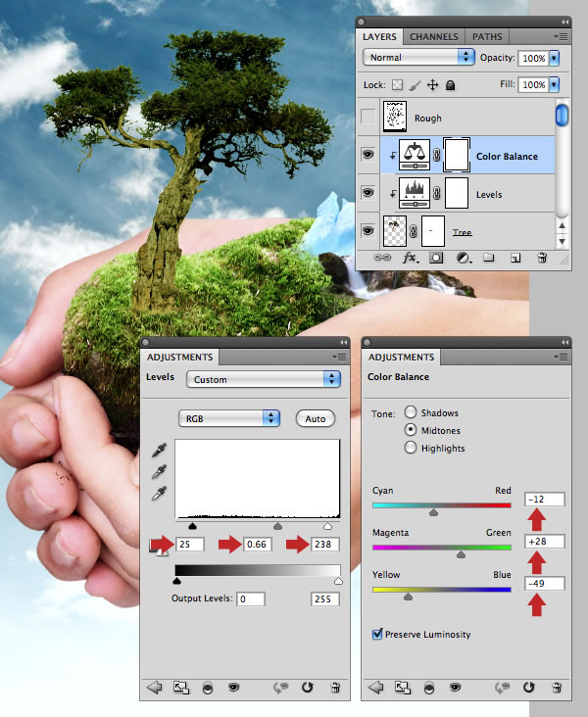Image resolution: width=588 pixels, height=717 pixels.
Task: Hide the Levels layer
Action: [367, 193]
